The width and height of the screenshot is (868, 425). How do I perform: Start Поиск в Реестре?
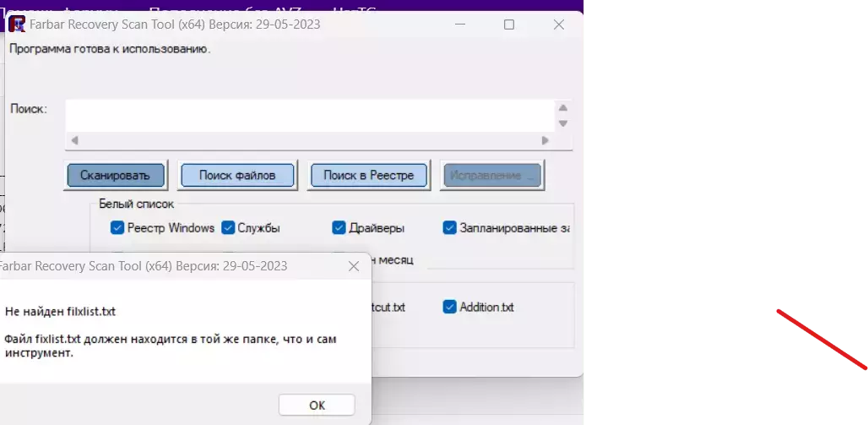369,176
